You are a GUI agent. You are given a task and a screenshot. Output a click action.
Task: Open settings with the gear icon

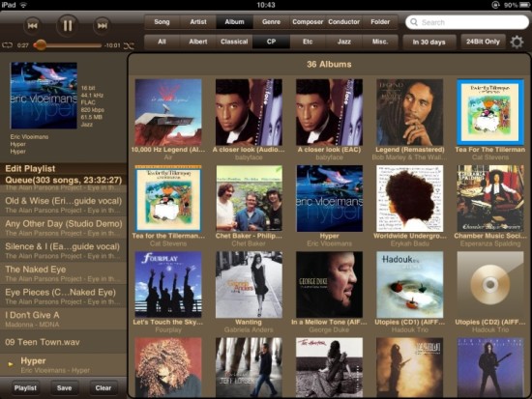[x=517, y=43]
